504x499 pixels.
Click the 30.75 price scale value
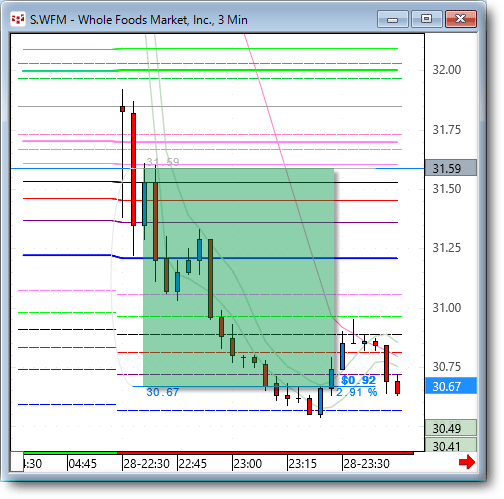click(447, 367)
